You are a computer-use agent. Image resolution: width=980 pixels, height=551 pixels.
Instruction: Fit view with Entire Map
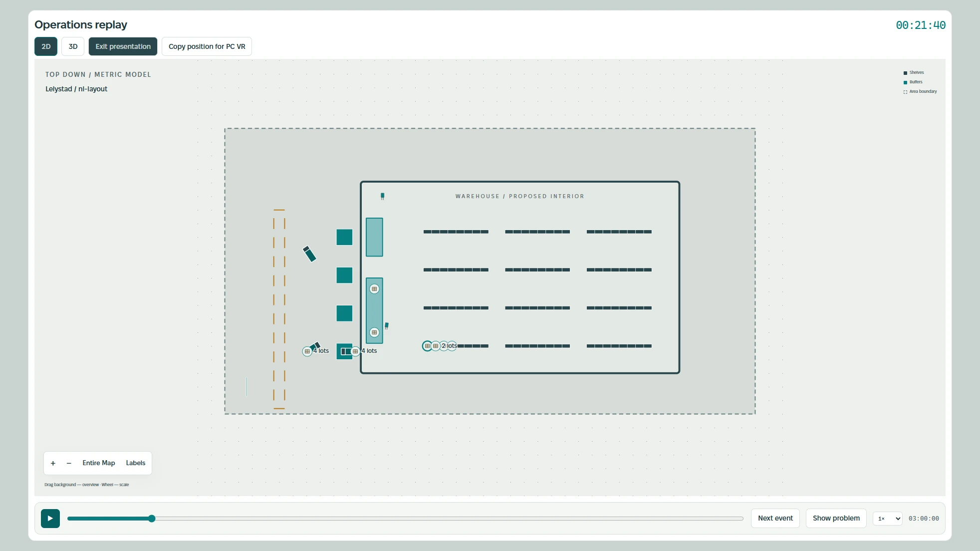coord(99,463)
